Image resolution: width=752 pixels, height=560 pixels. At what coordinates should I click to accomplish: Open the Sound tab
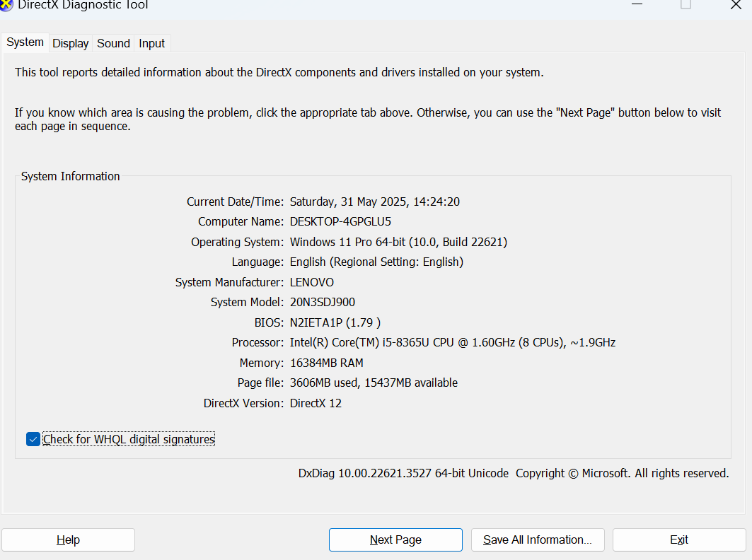[x=112, y=43]
